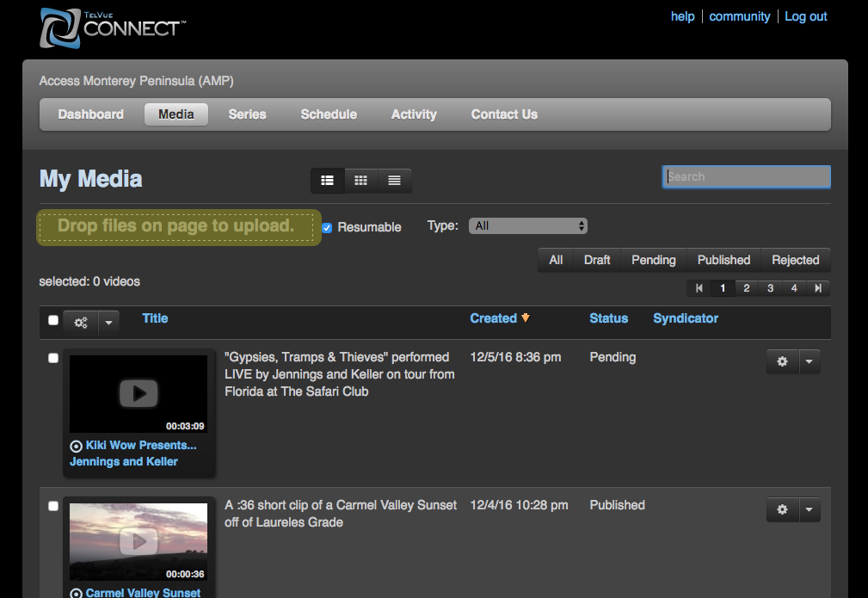The width and height of the screenshot is (868, 598).
Task: Expand bulk actions dropdown arrow in header
Action: coord(109,323)
